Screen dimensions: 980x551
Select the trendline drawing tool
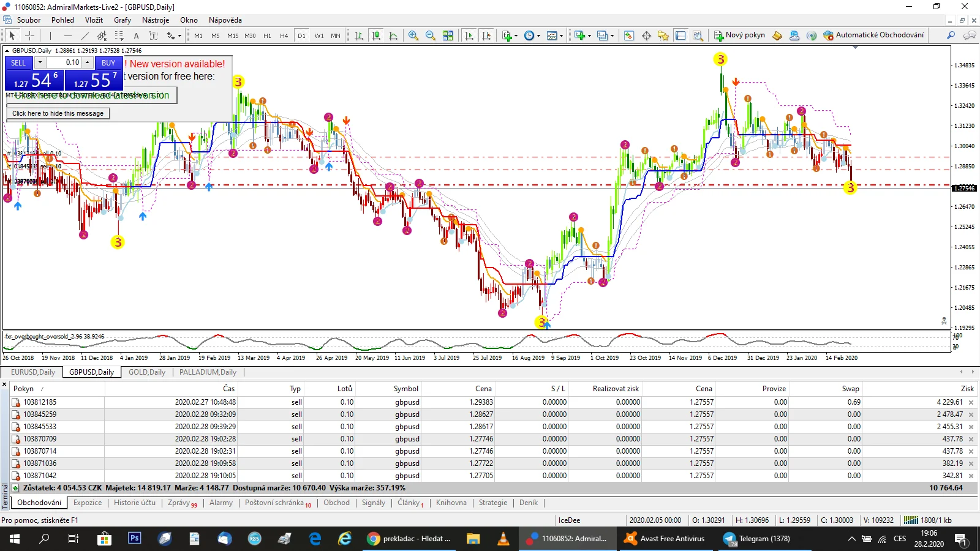pyautogui.click(x=85, y=36)
